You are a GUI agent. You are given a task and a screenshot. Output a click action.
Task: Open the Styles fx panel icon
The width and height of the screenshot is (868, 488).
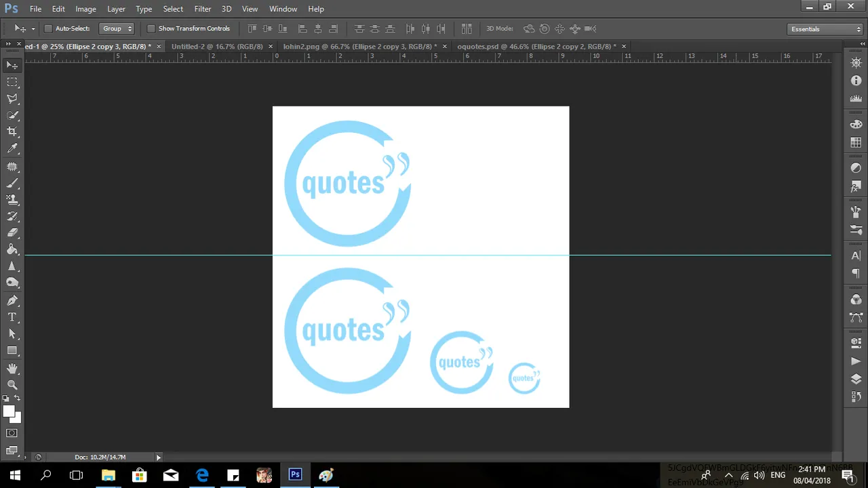pyautogui.click(x=856, y=186)
